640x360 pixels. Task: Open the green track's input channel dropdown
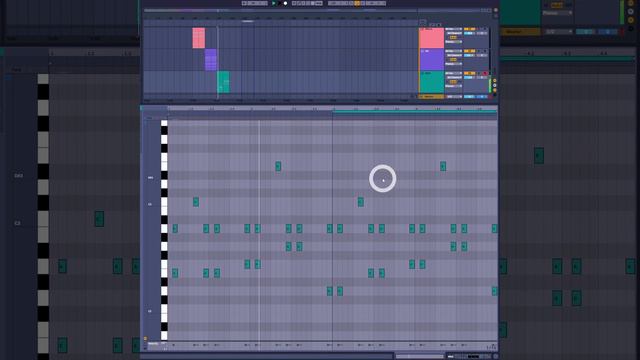454,77
